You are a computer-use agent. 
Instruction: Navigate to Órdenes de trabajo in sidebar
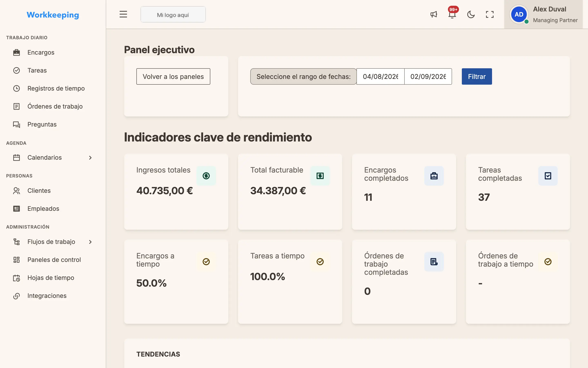(53, 106)
